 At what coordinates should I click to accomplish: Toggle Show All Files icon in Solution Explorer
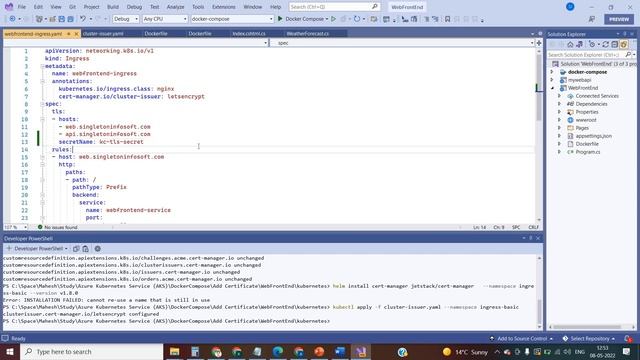(x=623, y=44)
